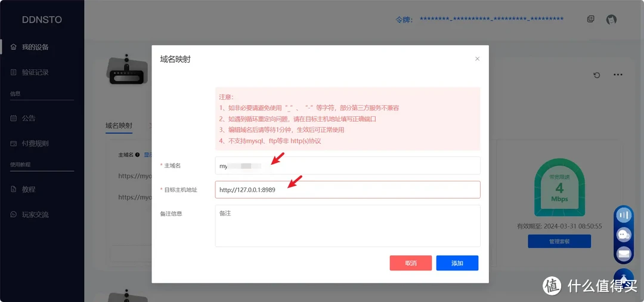Click the calendar icon beside 公告
This screenshot has width=644, height=302.
click(x=14, y=118)
